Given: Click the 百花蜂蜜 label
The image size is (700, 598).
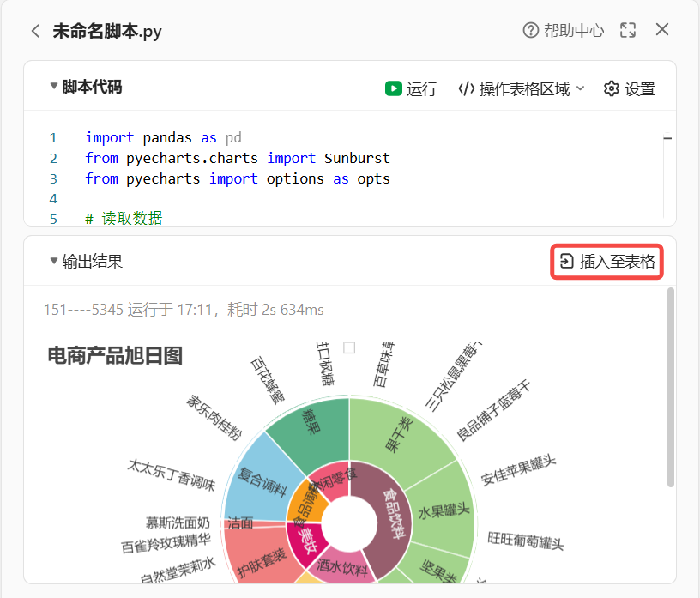Looking at the screenshot, I should click(x=268, y=380).
